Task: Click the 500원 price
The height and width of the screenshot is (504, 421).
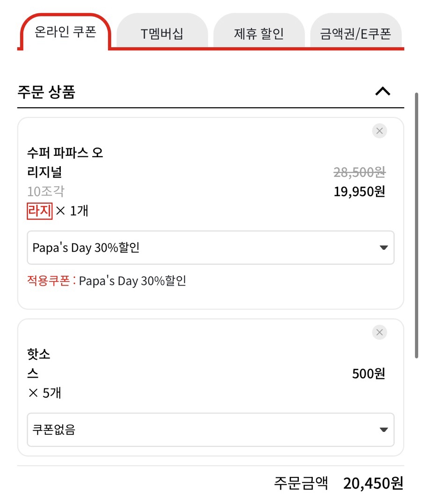Action: point(369,373)
